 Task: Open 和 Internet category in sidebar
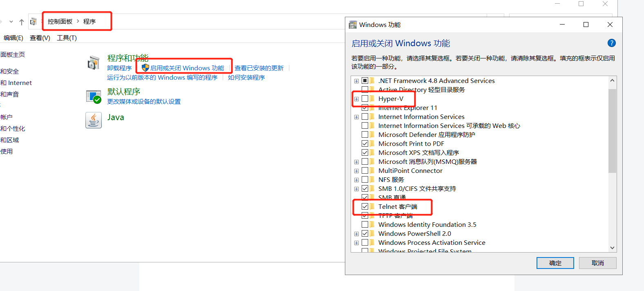point(16,83)
